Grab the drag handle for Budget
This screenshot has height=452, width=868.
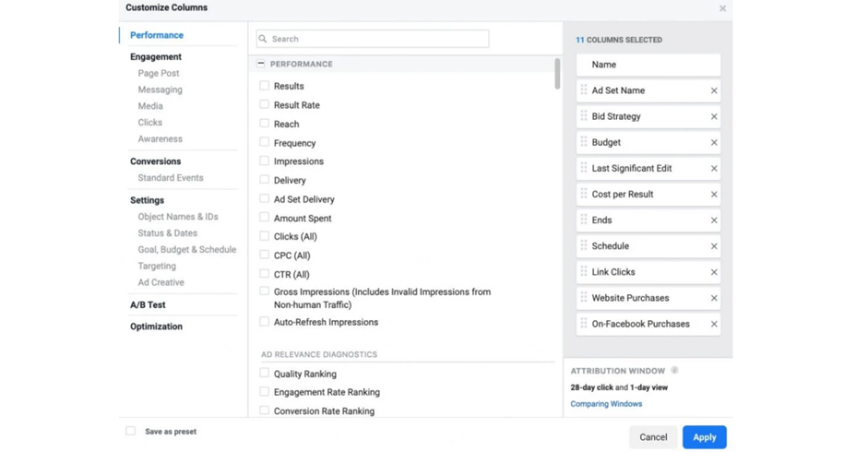click(x=584, y=143)
